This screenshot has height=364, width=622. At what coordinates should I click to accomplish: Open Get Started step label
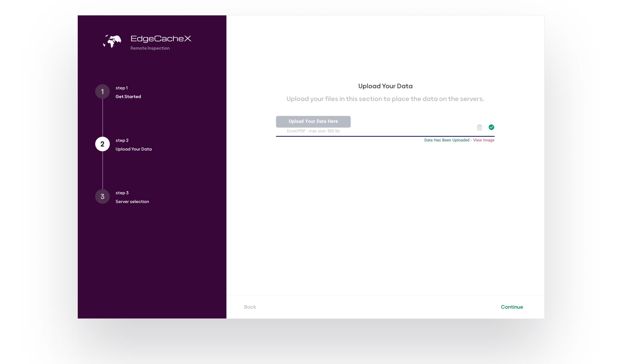128,97
